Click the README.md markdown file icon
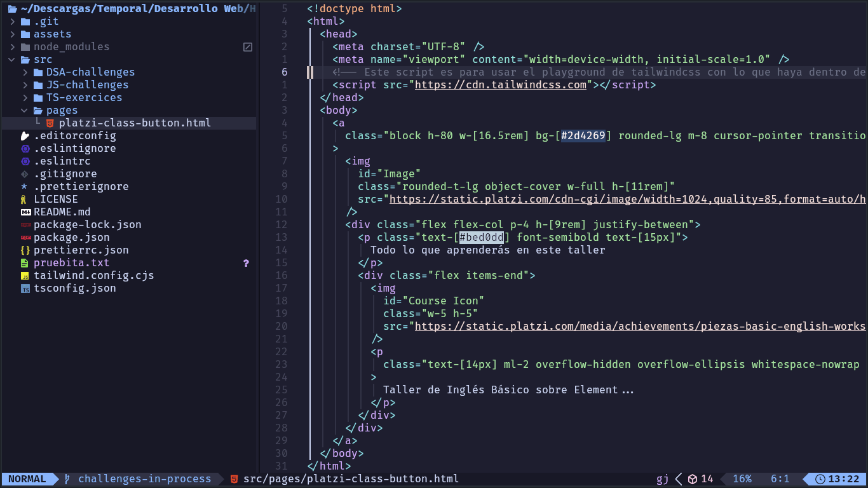 pos(25,212)
